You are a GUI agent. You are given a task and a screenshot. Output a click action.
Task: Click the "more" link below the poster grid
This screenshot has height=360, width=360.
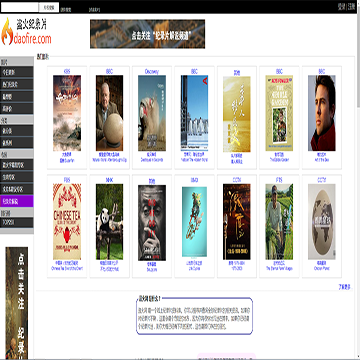pos(344,287)
